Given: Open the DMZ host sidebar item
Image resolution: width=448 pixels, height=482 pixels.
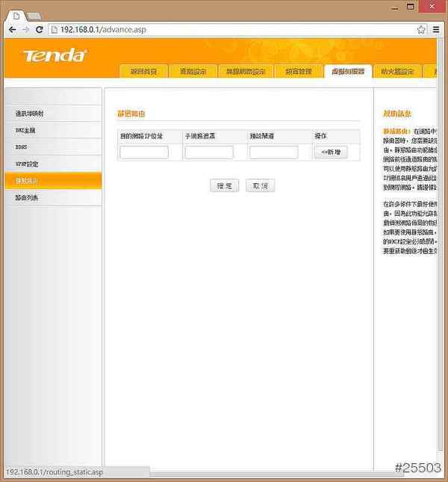Looking at the screenshot, I should click(54, 130).
